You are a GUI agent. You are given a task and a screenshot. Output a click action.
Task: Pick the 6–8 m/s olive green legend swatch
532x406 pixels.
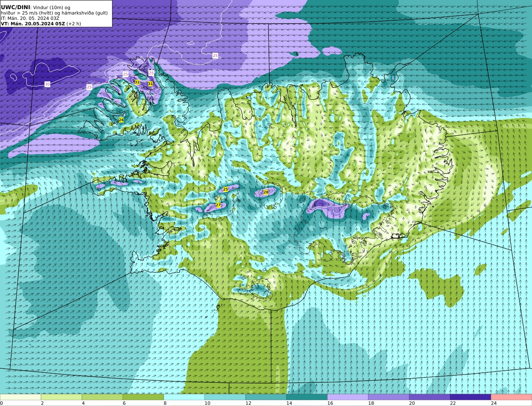[143, 397]
